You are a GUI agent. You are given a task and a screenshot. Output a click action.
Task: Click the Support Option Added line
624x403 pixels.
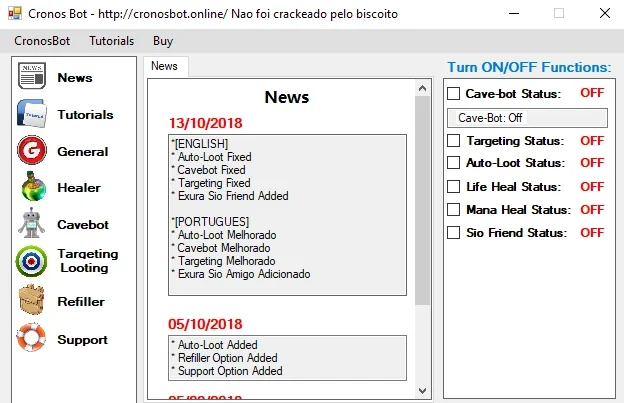point(226,371)
